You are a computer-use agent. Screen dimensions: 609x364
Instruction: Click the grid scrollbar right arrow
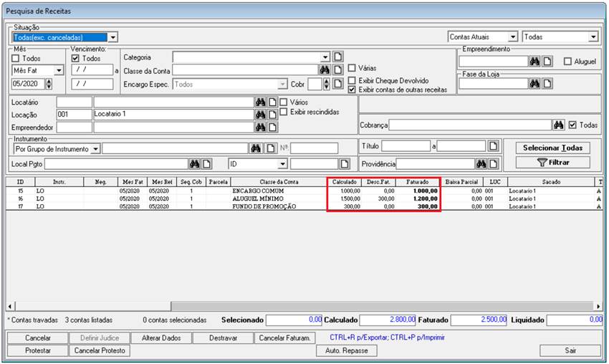tap(598, 306)
